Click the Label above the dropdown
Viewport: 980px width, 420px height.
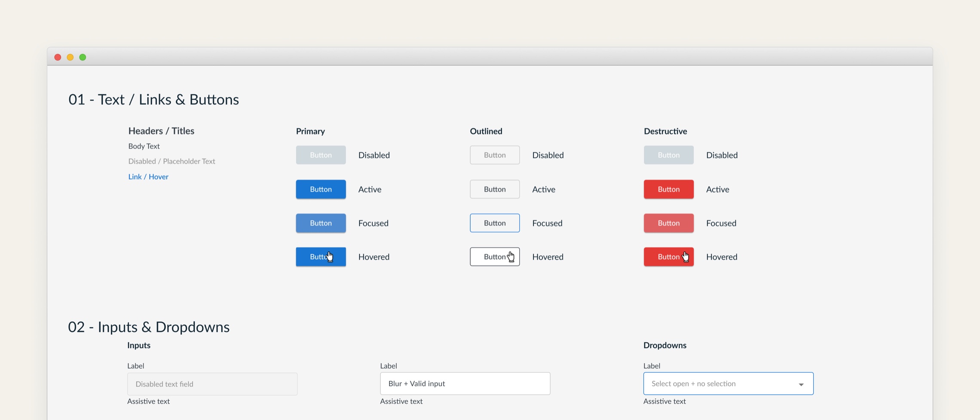[x=652, y=366]
